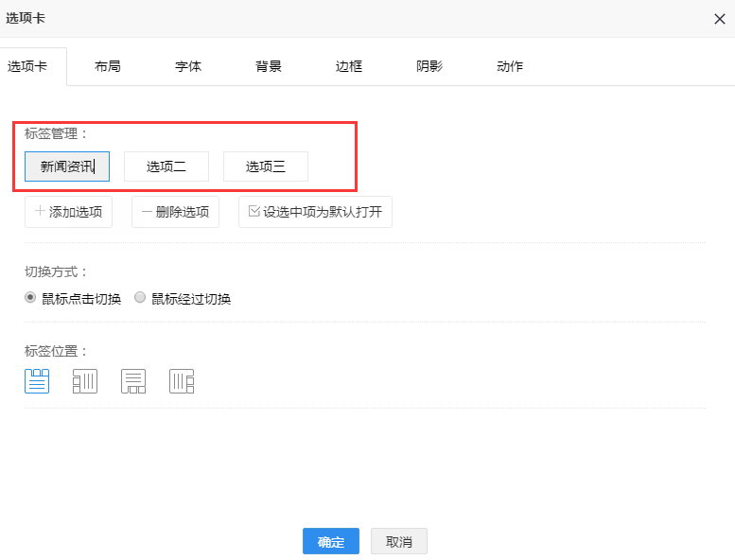Image resolution: width=735 pixels, height=560 pixels.
Task: Select the top tab position icon
Action: click(37, 381)
